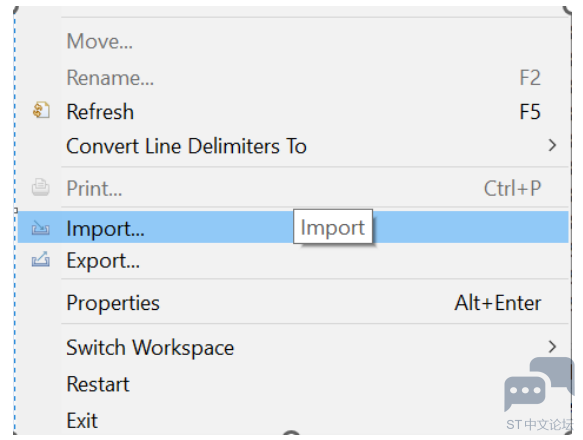The height and width of the screenshot is (440, 583).
Task: Click the Export tray icon
Action: [x=41, y=259]
